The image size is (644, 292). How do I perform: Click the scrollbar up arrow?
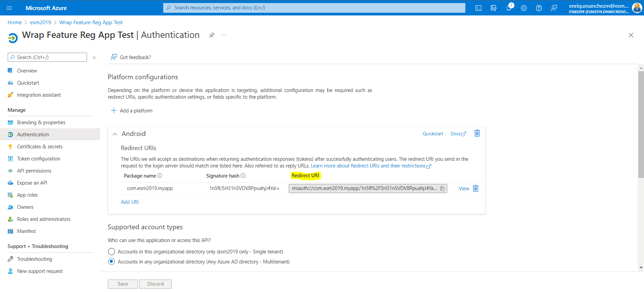[641, 68]
